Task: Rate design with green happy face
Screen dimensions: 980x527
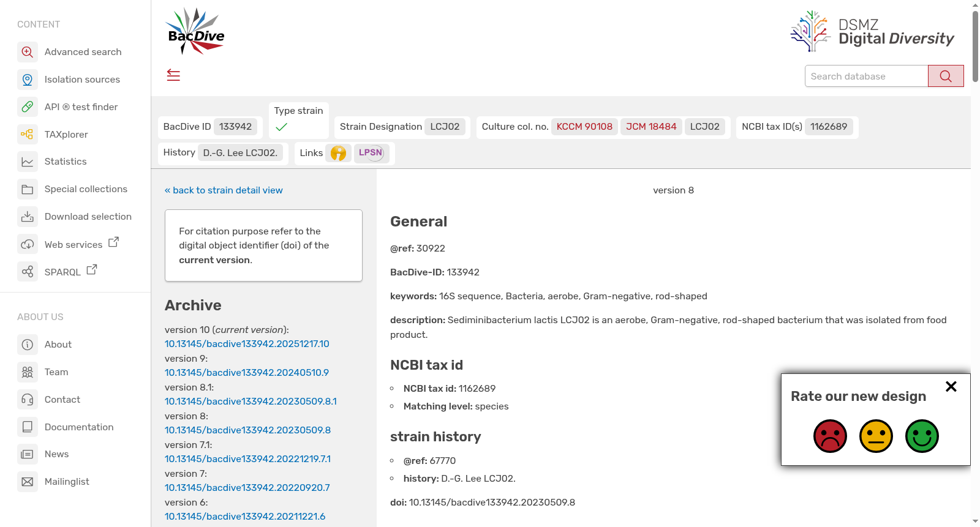Action: pos(922,436)
